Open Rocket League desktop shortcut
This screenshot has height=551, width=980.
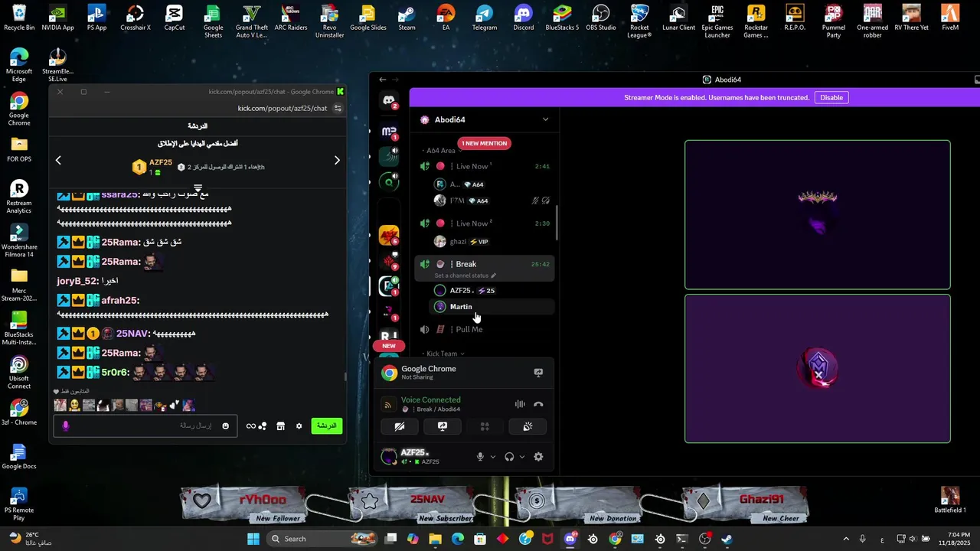tap(639, 21)
